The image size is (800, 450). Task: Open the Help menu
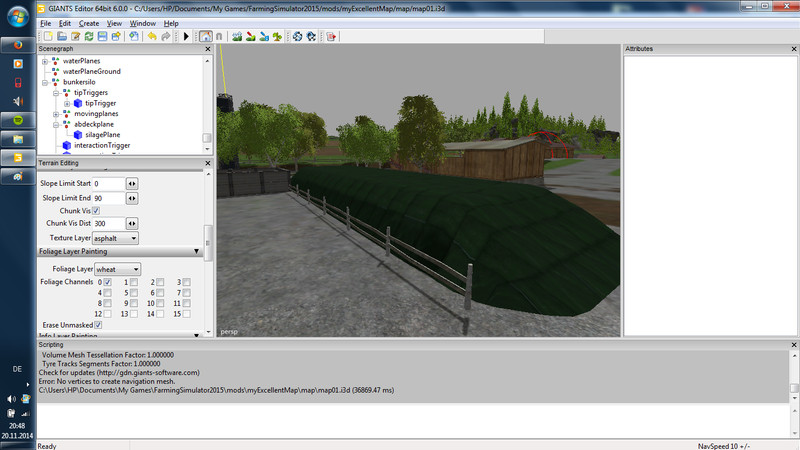pos(171,23)
